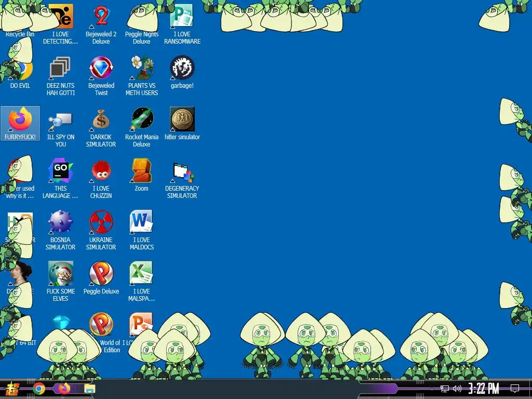The image size is (532, 399).
Task: Open the ILL SPY ON YOU shortcut
Action: click(60, 127)
